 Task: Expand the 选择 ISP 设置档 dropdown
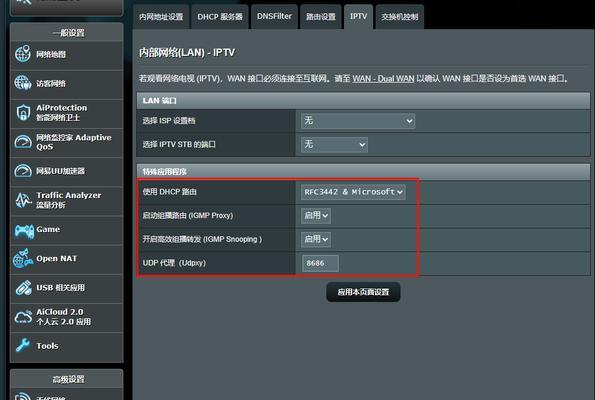(358, 121)
